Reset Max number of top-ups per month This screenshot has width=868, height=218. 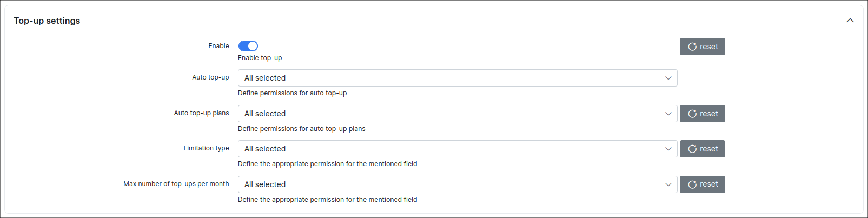pyautogui.click(x=702, y=184)
